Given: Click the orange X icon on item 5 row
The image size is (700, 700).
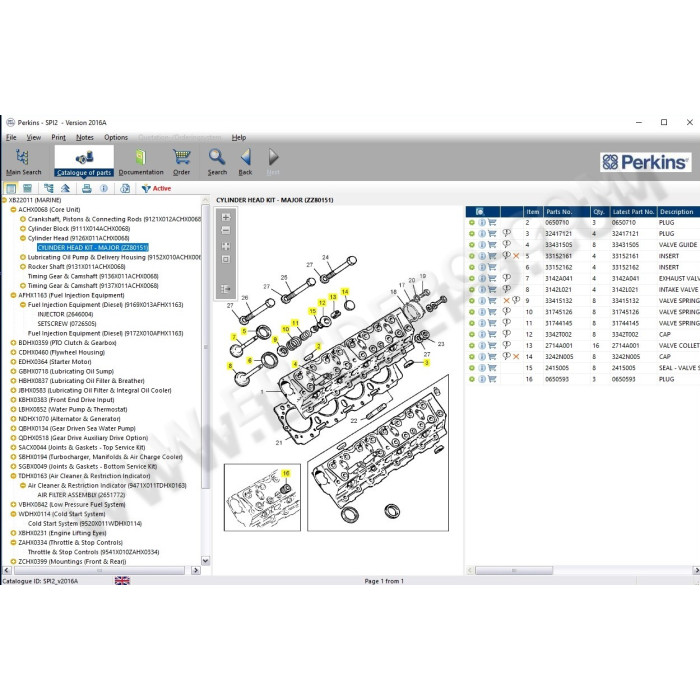Looking at the screenshot, I should click(x=516, y=256).
